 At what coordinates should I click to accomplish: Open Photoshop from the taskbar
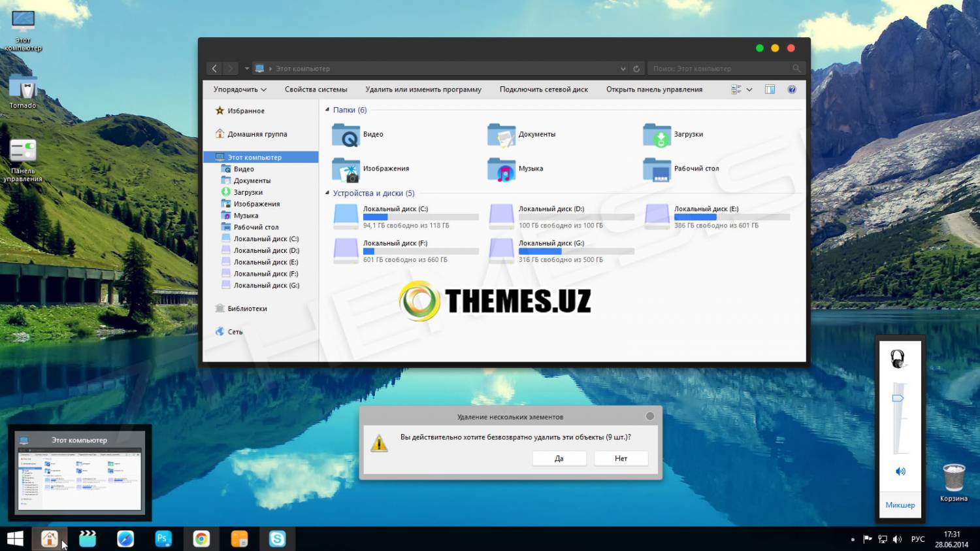tap(163, 539)
